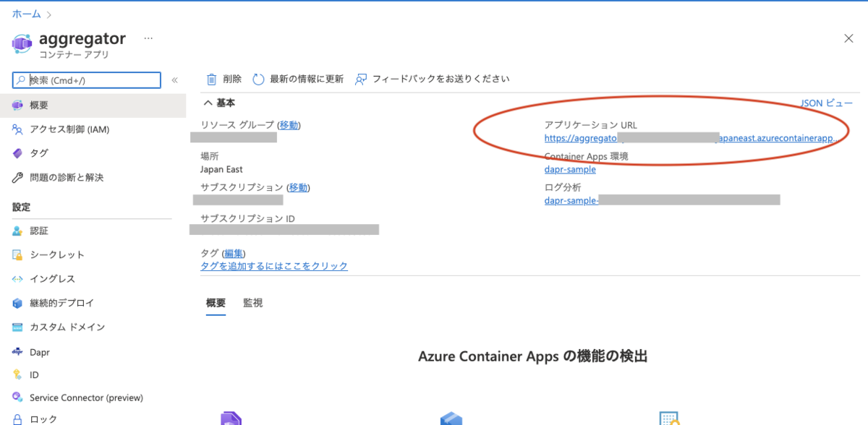
Task: Focus the 検索 (Cmd+/) search field
Action: [87, 80]
